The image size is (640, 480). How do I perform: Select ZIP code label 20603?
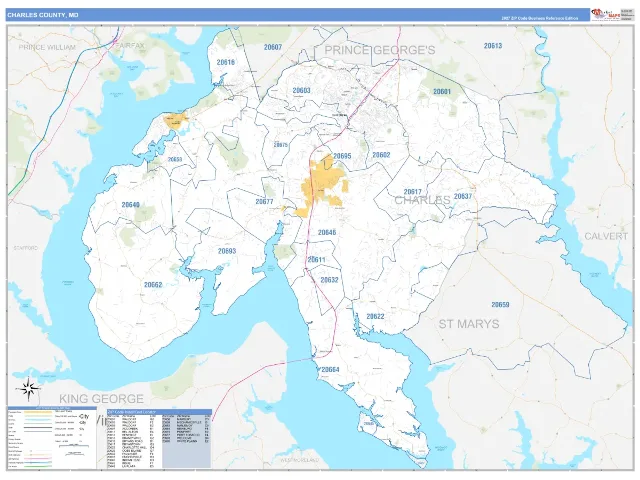coord(301,90)
